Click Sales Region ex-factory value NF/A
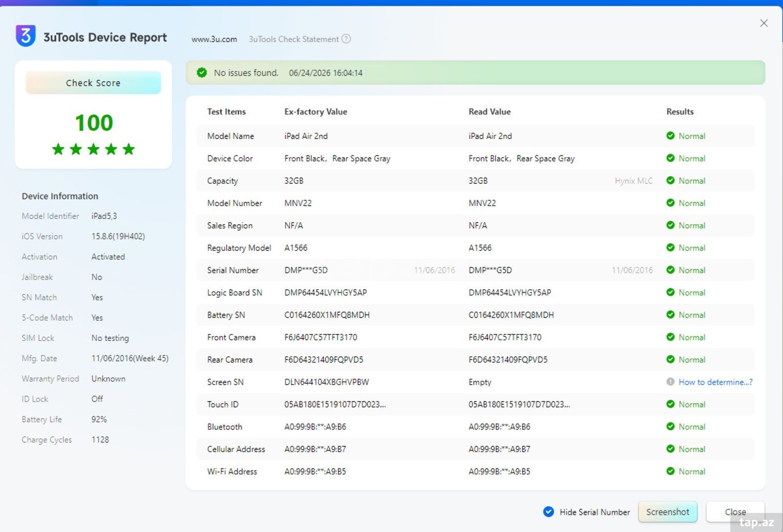This screenshot has height=532, width=783. pos(294,226)
